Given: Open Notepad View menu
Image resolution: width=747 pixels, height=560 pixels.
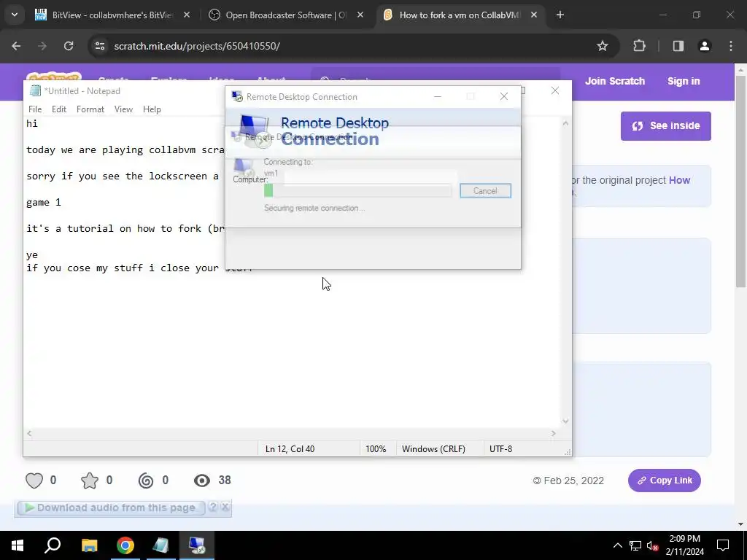Looking at the screenshot, I should click(123, 109).
